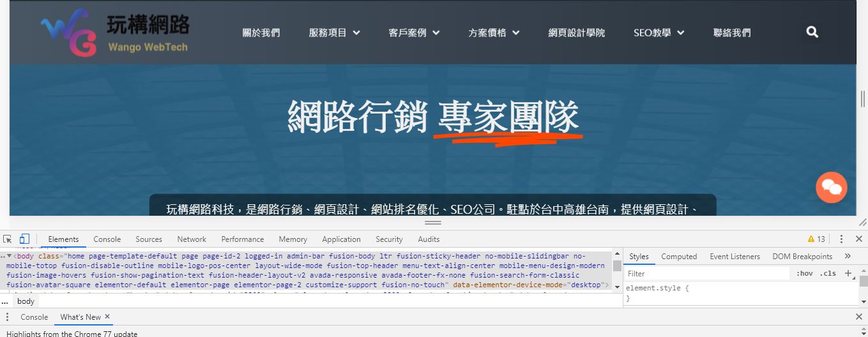868x337 pixels.
Task: Expand the 方案價格 menu dropdown
Action: tap(494, 33)
